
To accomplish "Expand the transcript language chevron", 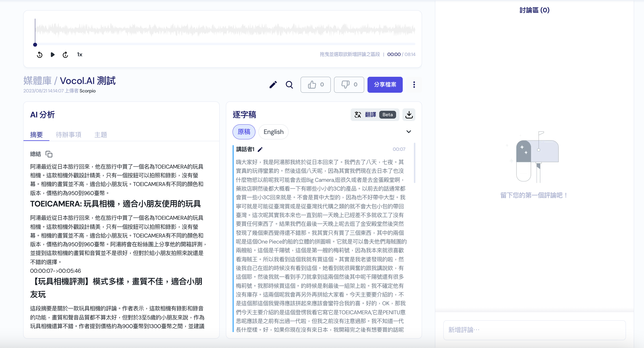I will tap(408, 132).
